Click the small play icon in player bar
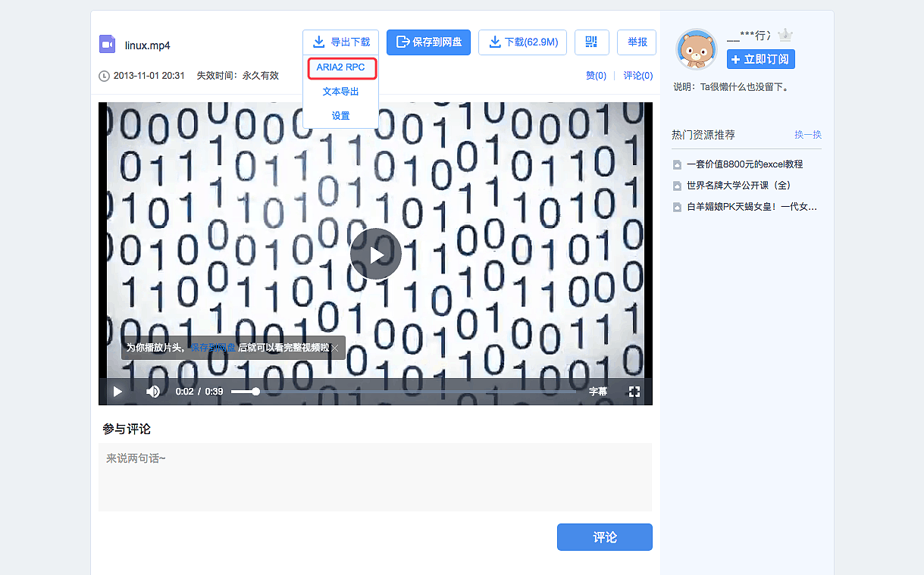Image resolution: width=924 pixels, height=575 pixels. pos(117,392)
